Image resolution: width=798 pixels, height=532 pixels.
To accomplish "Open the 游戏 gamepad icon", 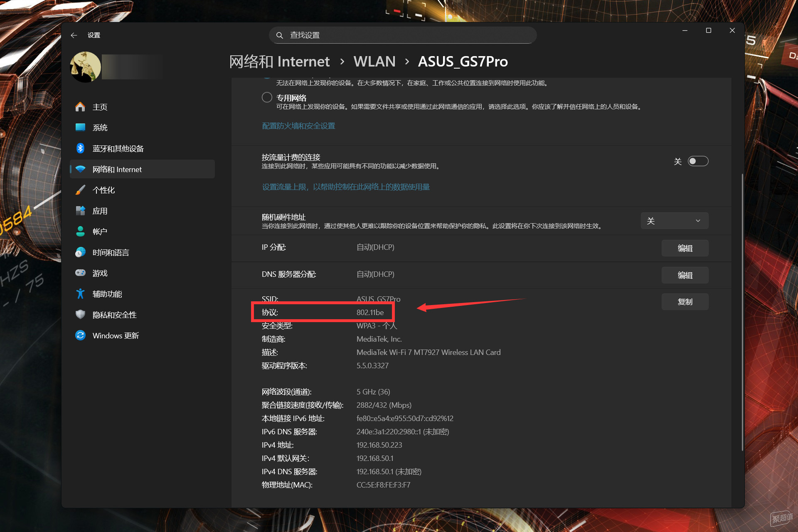I will point(80,273).
